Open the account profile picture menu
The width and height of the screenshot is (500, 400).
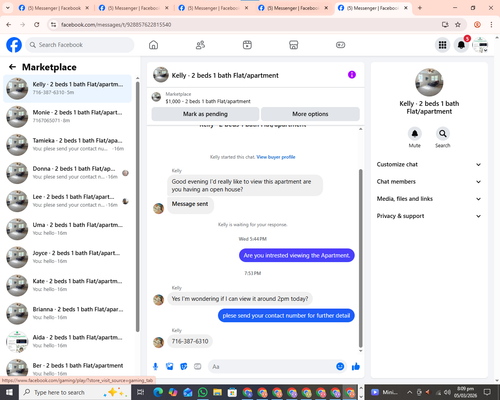click(x=480, y=45)
